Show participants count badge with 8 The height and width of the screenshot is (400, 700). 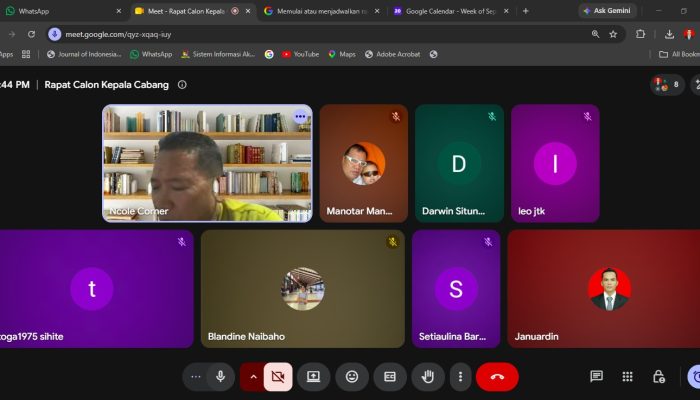coord(667,84)
